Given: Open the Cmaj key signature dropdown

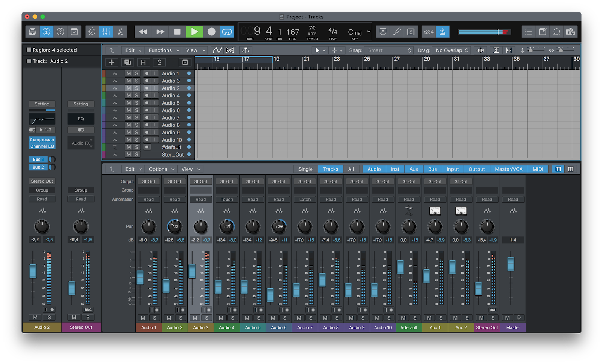Looking at the screenshot, I should pyautogui.click(x=358, y=32).
